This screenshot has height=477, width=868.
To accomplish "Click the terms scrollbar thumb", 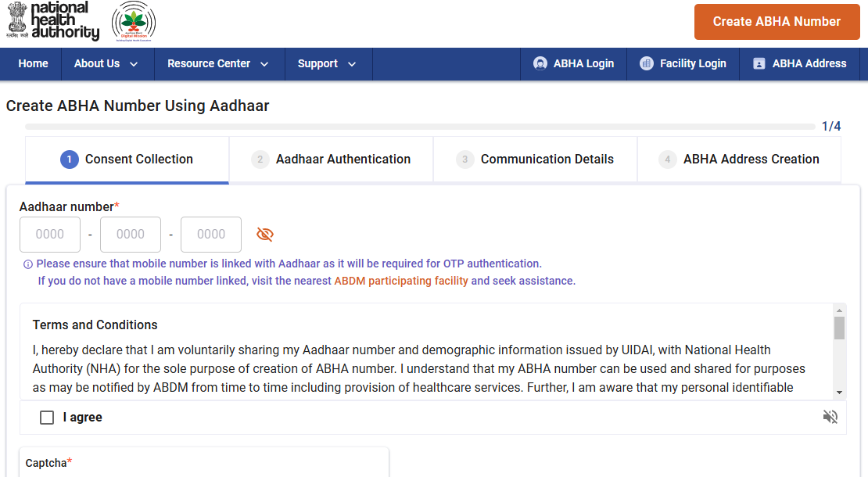I will tap(839, 328).
